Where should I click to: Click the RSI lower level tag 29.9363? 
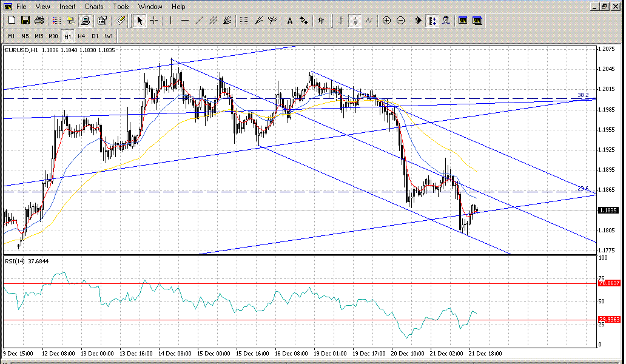(609, 319)
